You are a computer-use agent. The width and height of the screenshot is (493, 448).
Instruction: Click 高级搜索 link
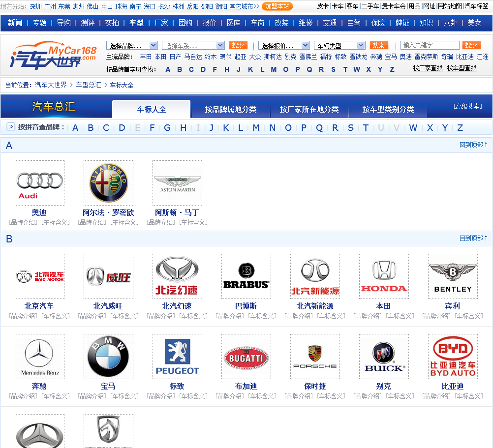point(468,106)
